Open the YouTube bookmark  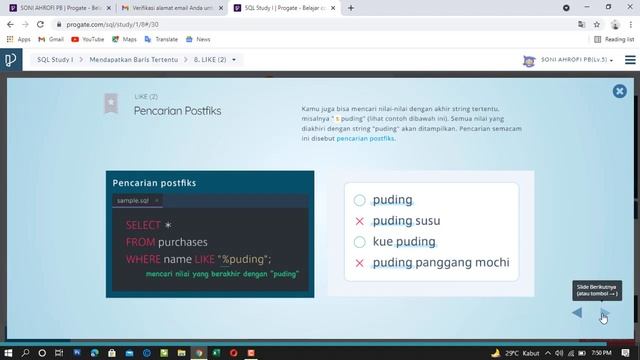(x=88, y=40)
